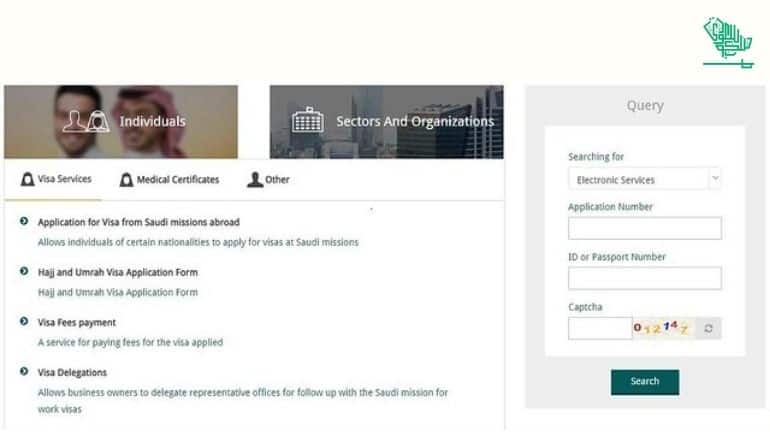This screenshot has height=432, width=770.
Task: Click the Other tab person icon
Action: click(x=255, y=180)
